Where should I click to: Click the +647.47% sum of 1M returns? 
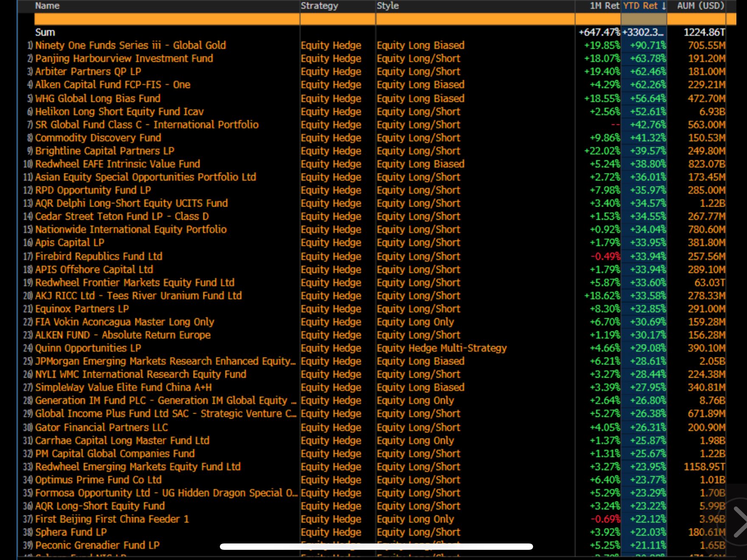point(599,33)
